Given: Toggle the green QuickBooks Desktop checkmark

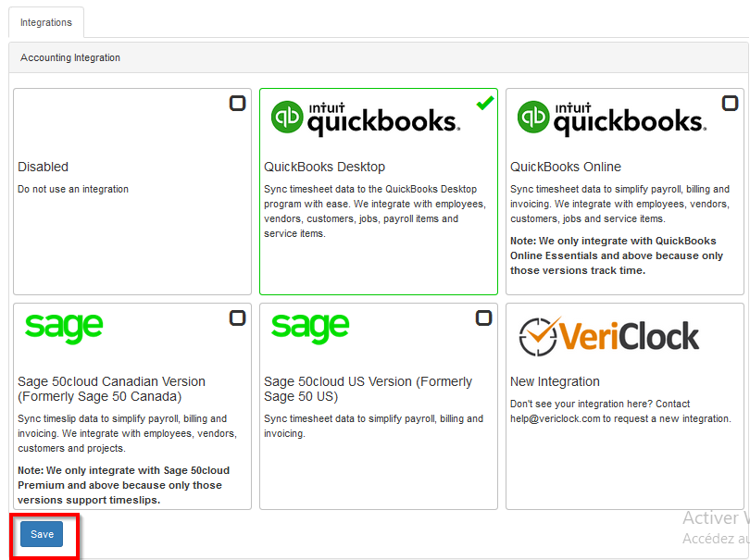Looking at the screenshot, I should (485, 103).
